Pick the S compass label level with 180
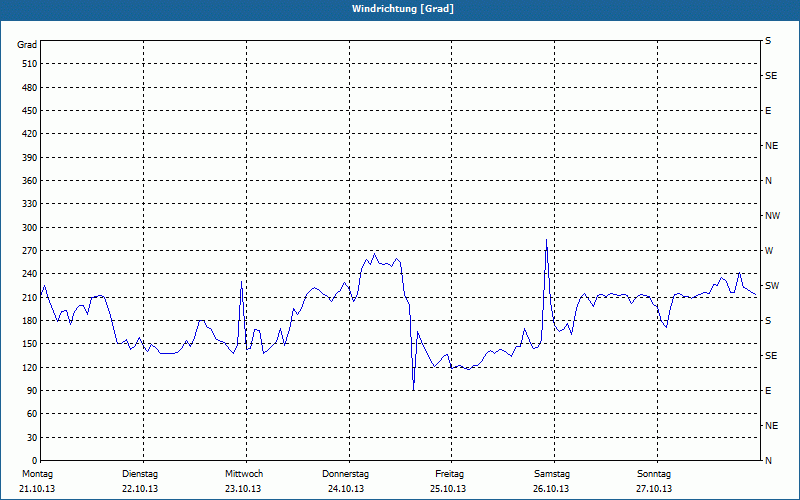Viewport: 800px width, 500px height. (768, 320)
